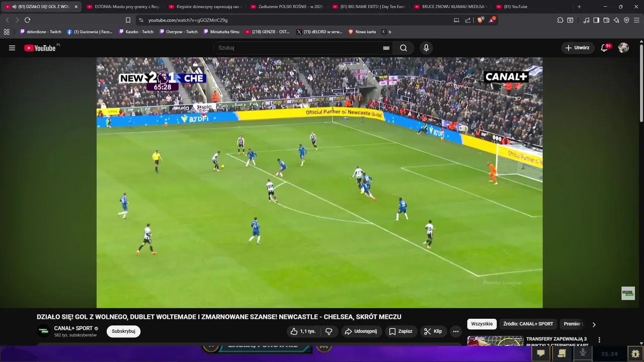Start voice search with the microphone
This screenshot has width=644, height=362.
426,48
